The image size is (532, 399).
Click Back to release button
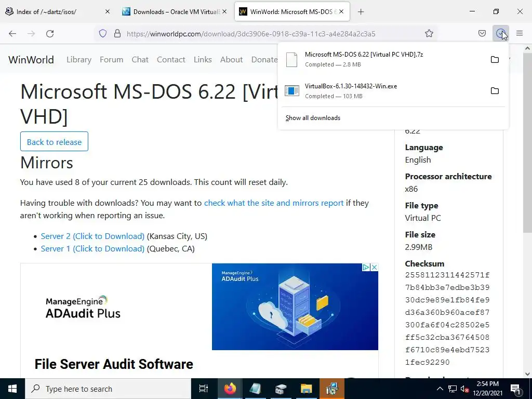click(54, 141)
